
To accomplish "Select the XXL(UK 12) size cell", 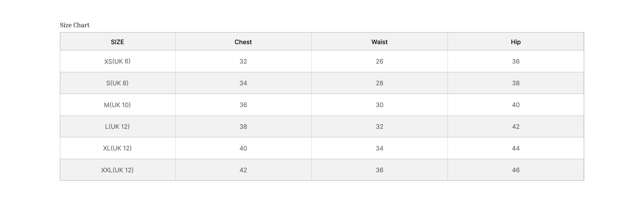I will 117,170.
